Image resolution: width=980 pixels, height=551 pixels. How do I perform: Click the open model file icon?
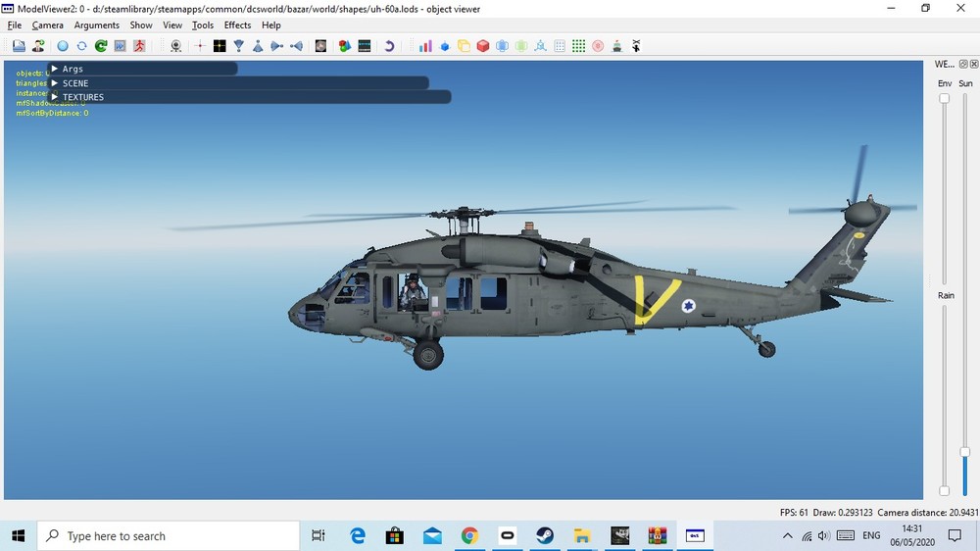click(19, 46)
